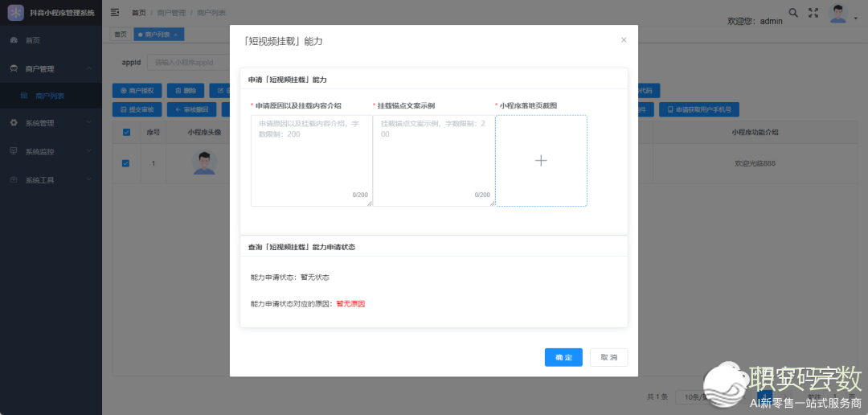Collapse the 商户管理 sidebar menu

coord(51,68)
